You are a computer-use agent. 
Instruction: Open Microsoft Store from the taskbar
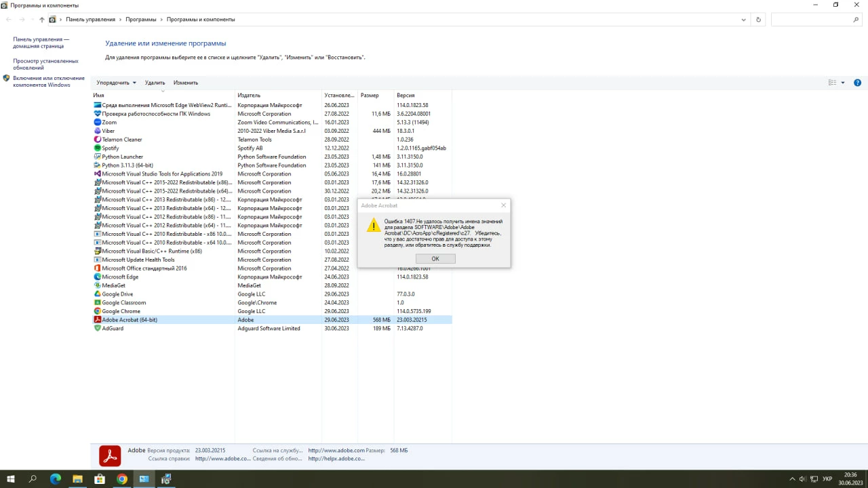click(100, 479)
